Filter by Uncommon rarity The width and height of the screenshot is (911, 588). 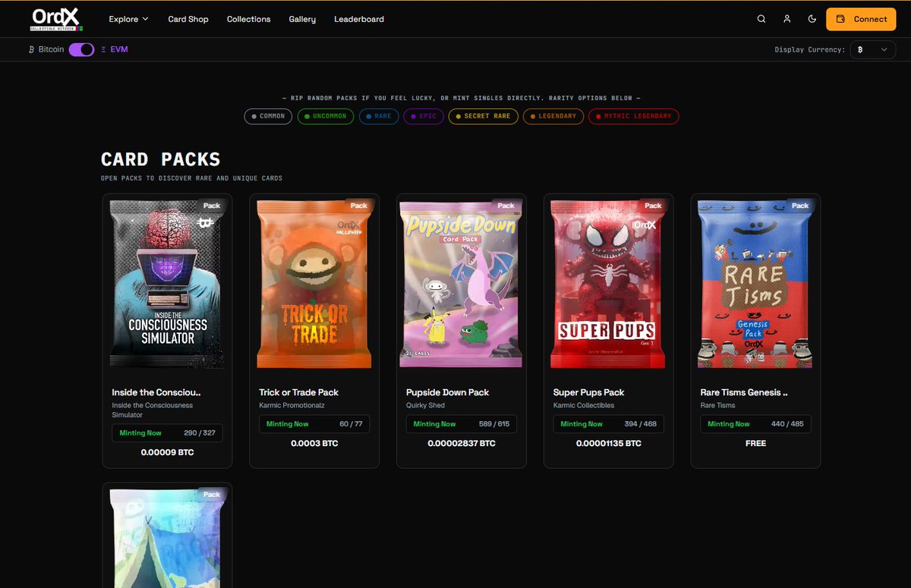[325, 116]
